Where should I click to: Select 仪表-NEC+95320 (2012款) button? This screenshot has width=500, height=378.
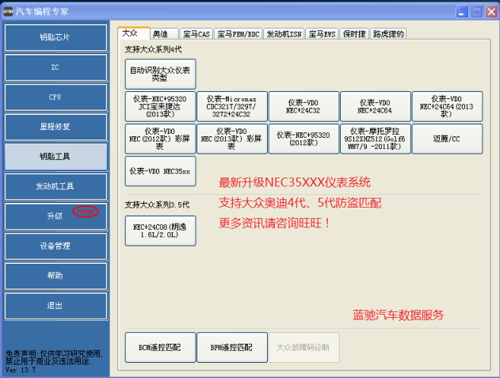click(x=304, y=139)
